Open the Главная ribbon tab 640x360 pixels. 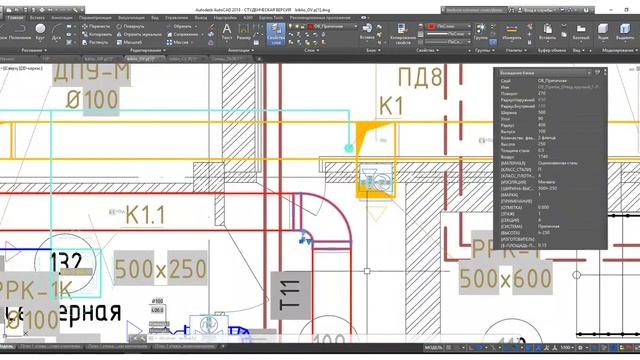pyautogui.click(x=15, y=18)
